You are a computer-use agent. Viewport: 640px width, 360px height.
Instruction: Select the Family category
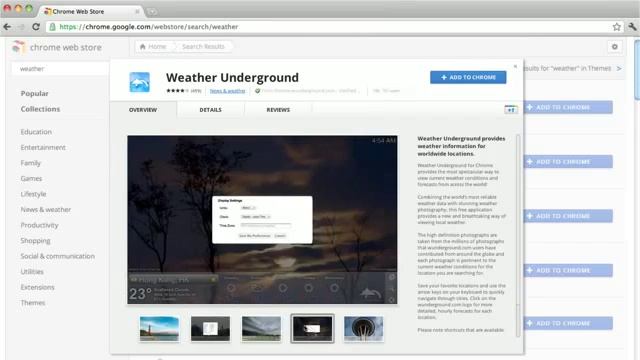(31, 163)
